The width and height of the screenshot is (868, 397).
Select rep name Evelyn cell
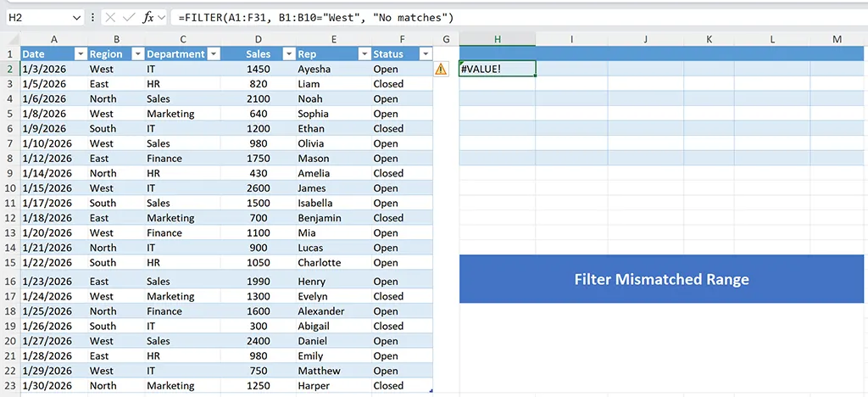pos(334,296)
